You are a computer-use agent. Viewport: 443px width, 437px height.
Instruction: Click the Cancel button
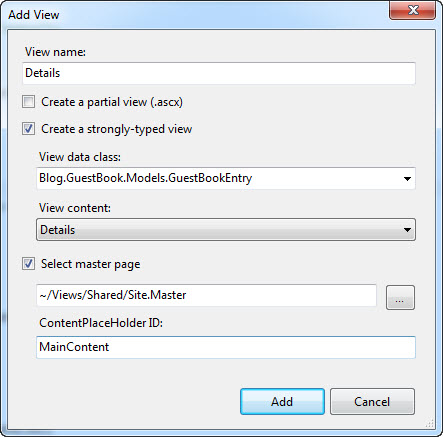[x=372, y=401]
